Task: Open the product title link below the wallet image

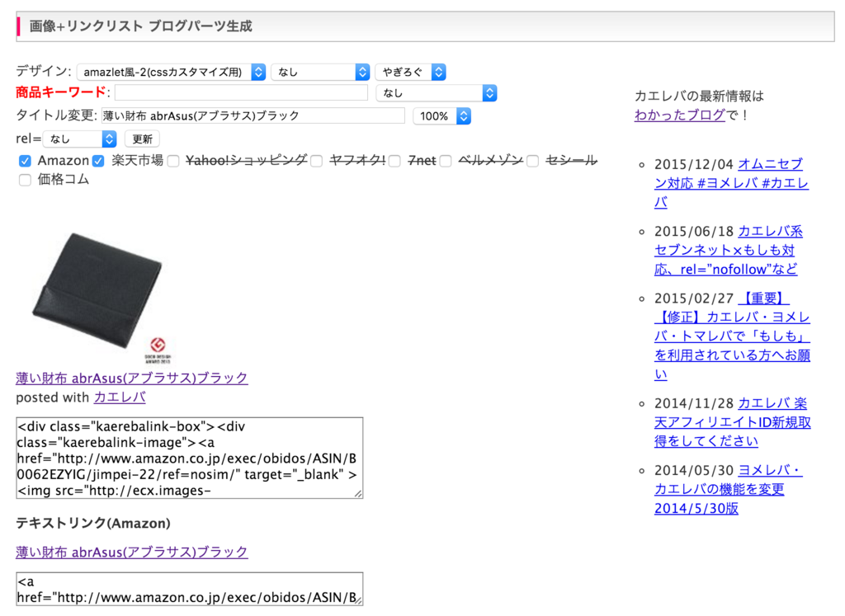Action: pos(131,378)
